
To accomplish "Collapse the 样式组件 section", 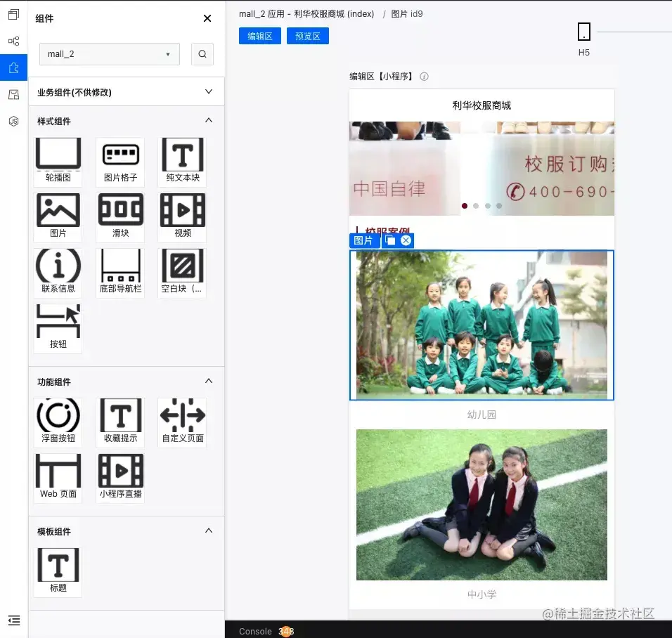I will click(x=209, y=120).
